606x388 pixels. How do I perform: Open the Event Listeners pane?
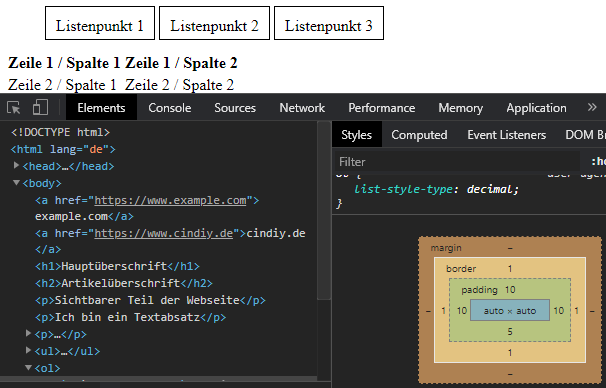(506, 135)
